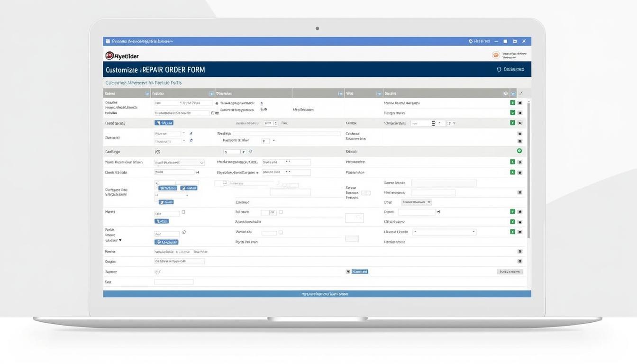637x364 pixels.
Task: Click the lowest gray icon on the right edge
Action: tap(520, 261)
